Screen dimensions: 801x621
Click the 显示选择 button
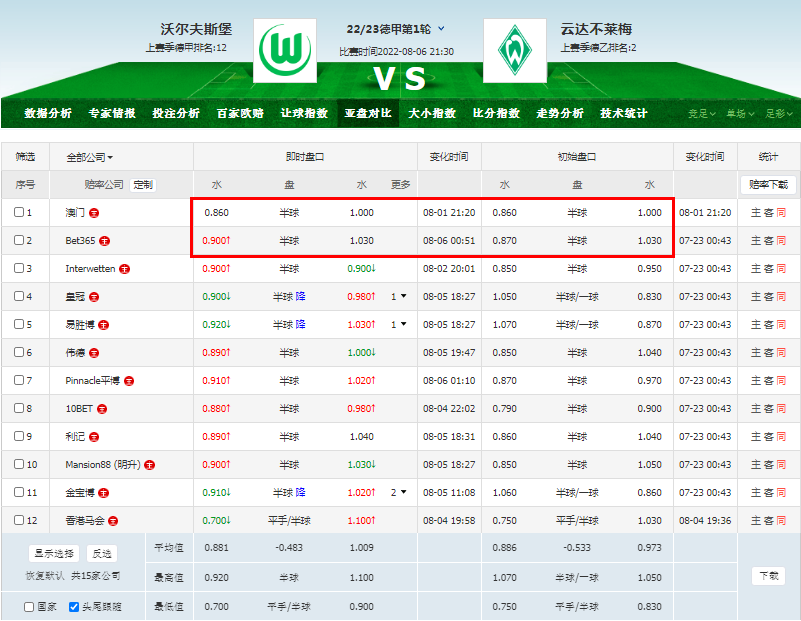click(x=54, y=554)
